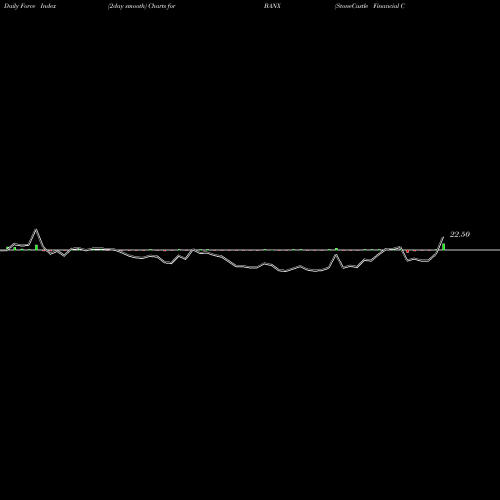Click the 22.50 value label
Viewport: 500px width, 500px height.
pos(460,234)
